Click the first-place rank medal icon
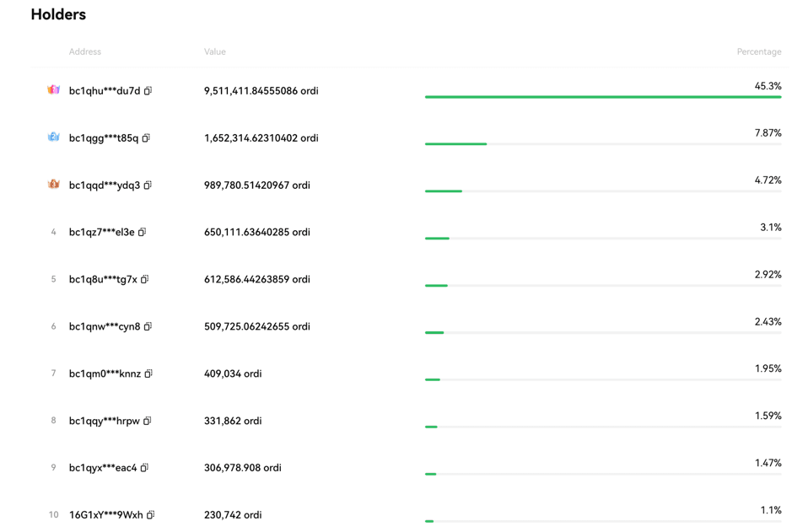Screen dimensions: 792x532 pos(53,89)
